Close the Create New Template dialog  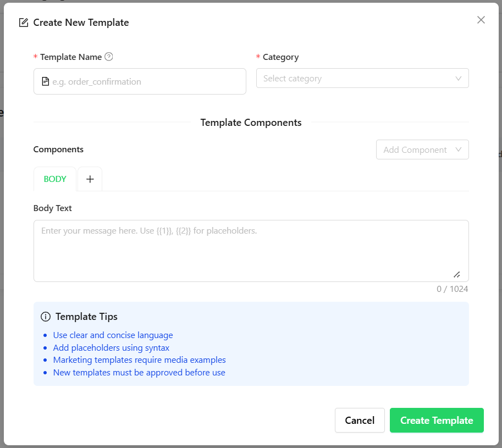[x=481, y=20]
